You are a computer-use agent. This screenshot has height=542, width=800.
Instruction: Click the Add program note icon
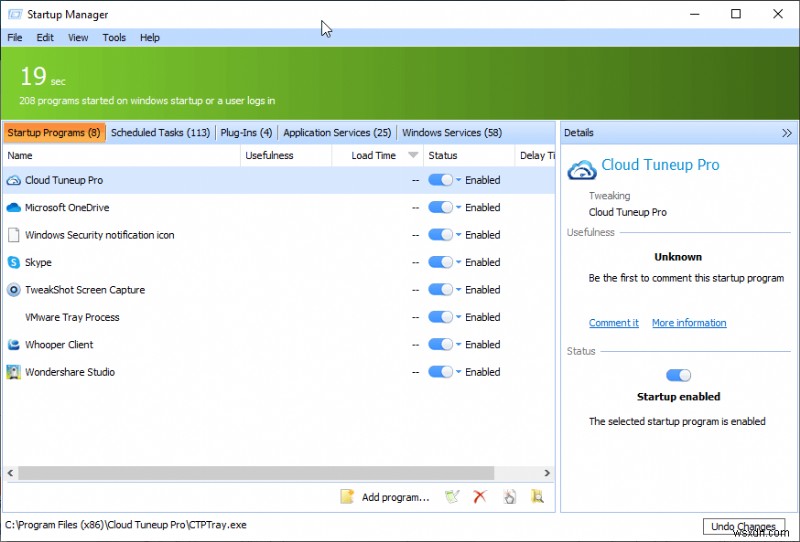pyautogui.click(x=347, y=497)
